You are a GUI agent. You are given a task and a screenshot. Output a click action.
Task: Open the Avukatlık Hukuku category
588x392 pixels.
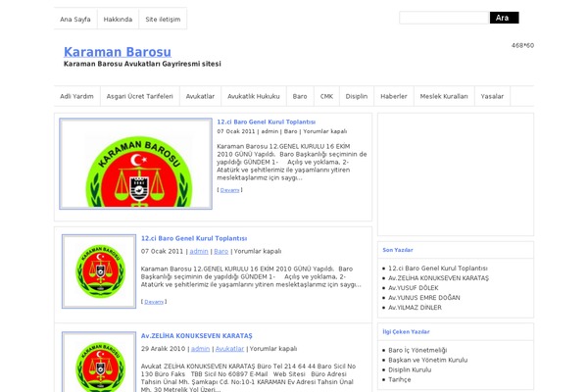(x=254, y=96)
